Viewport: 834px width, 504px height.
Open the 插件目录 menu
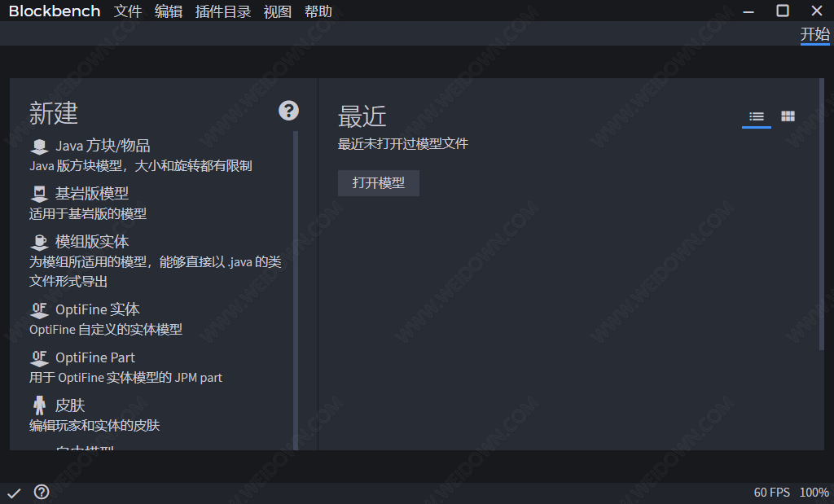223,11
